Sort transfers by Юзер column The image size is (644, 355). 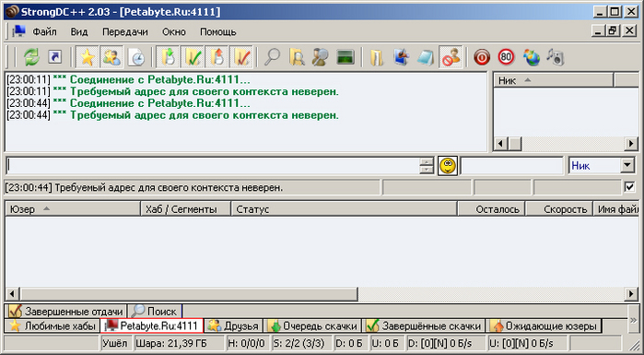73,209
